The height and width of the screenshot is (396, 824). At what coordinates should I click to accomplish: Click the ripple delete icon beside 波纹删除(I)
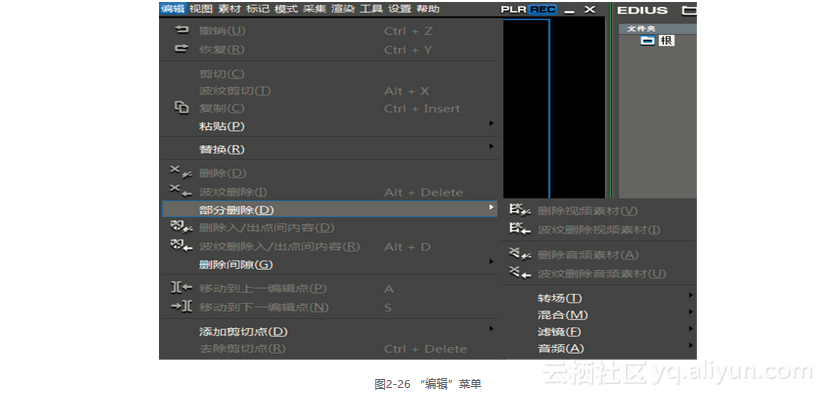181,191
